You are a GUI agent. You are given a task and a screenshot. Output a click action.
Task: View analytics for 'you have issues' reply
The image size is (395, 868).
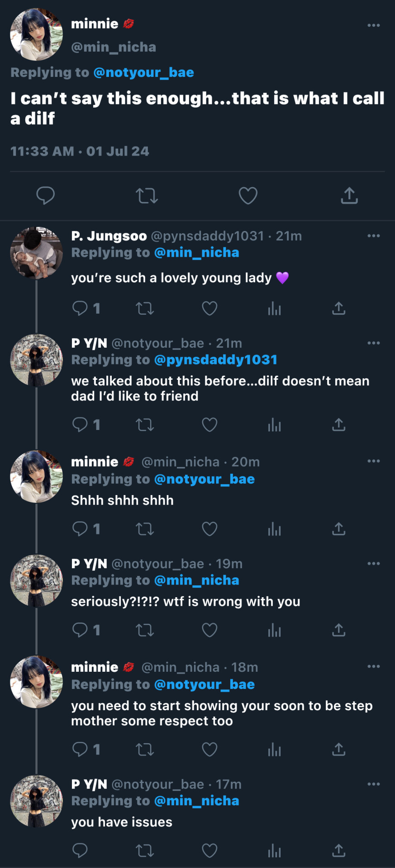(274, 851)
